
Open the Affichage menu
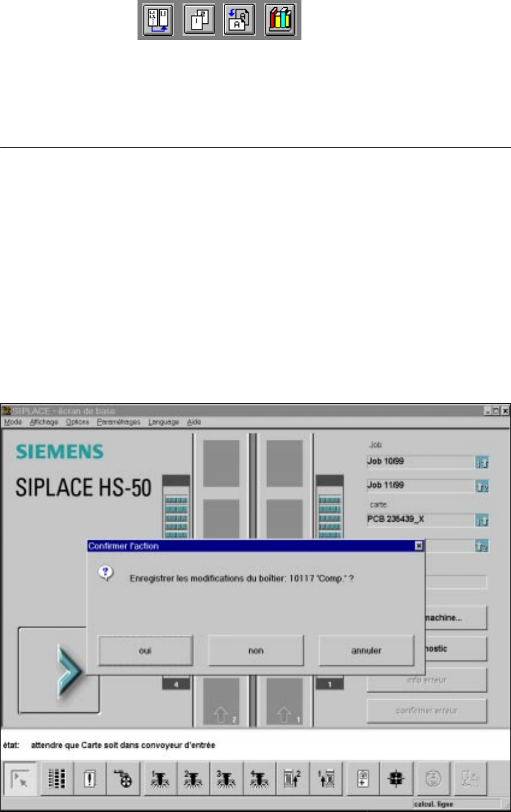pyautogui.click(x=43, y=422)
